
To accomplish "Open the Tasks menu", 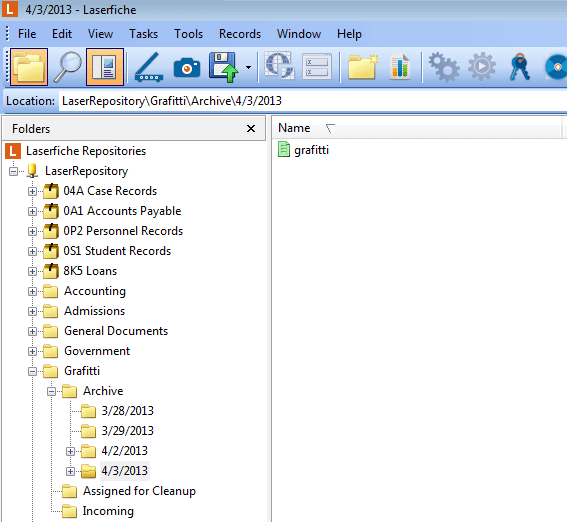I will [x=144, y=34].
